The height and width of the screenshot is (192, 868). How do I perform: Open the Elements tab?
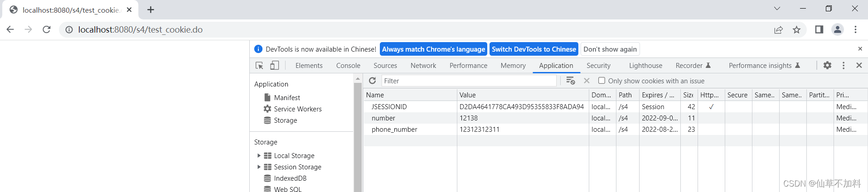tap(309, 66)
